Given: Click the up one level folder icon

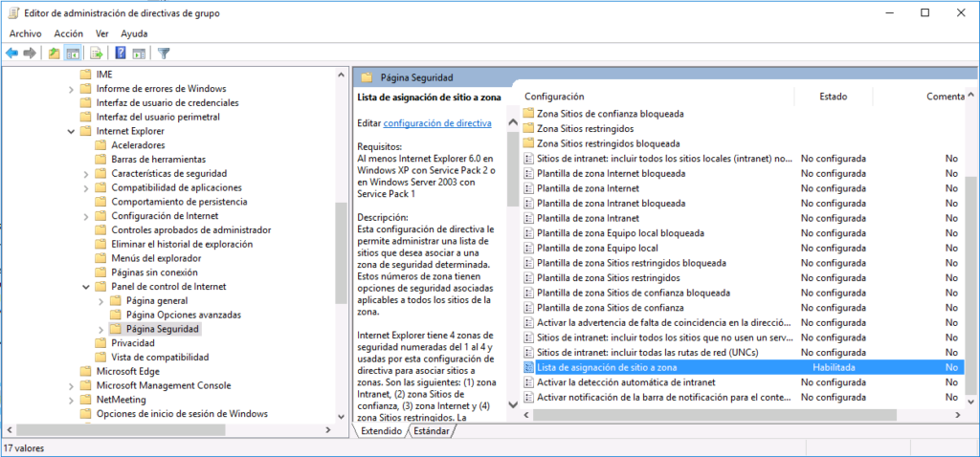Looking at the screenshot, I should [55, 53].
